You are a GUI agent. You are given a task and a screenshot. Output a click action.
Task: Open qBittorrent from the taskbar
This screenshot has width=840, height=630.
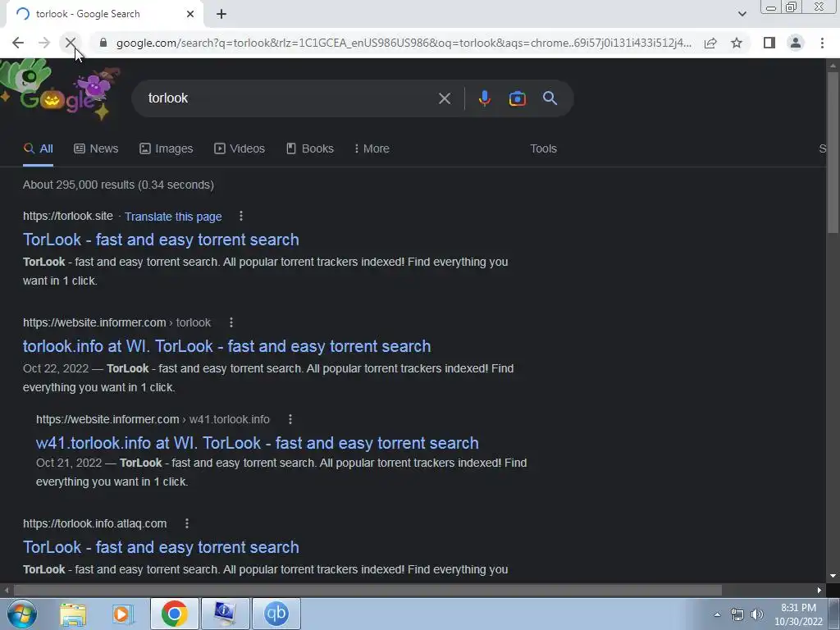[276, 614]
